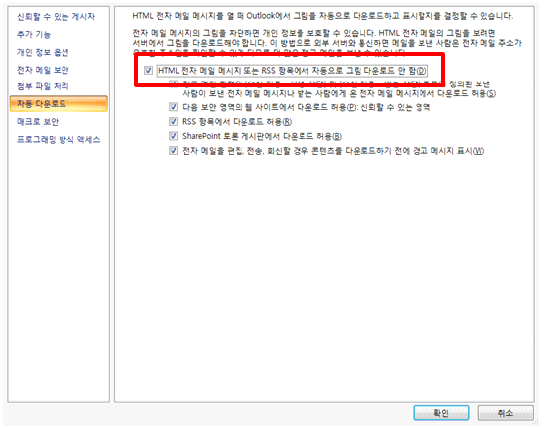
Task: Toggle 자동으로 그림 다운로드 안 함(D) checkbox
Action: (149, 71)
